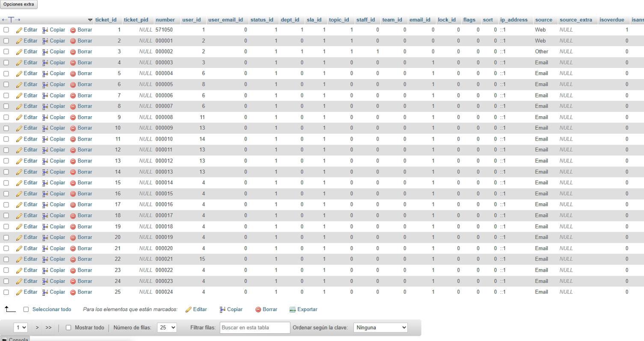Click the Copy icon for ticket_id 5
Screen dimensions: 644x341
[45, 73]
